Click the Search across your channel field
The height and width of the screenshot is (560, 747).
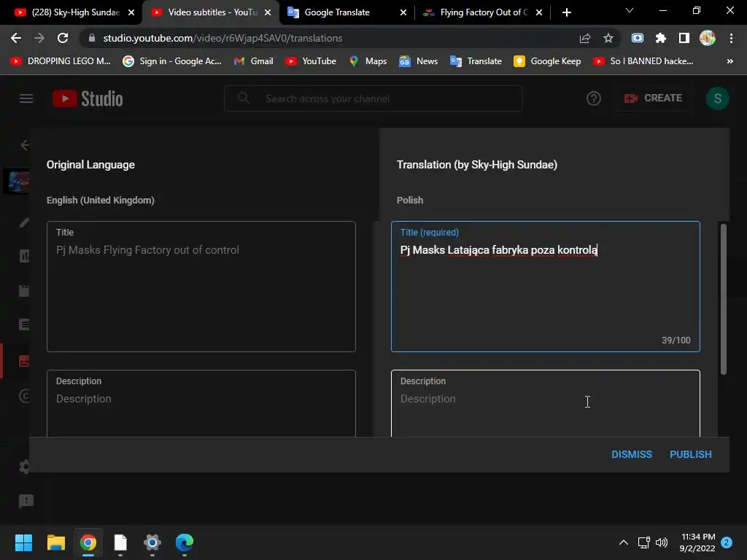click(x=373, y=98)
